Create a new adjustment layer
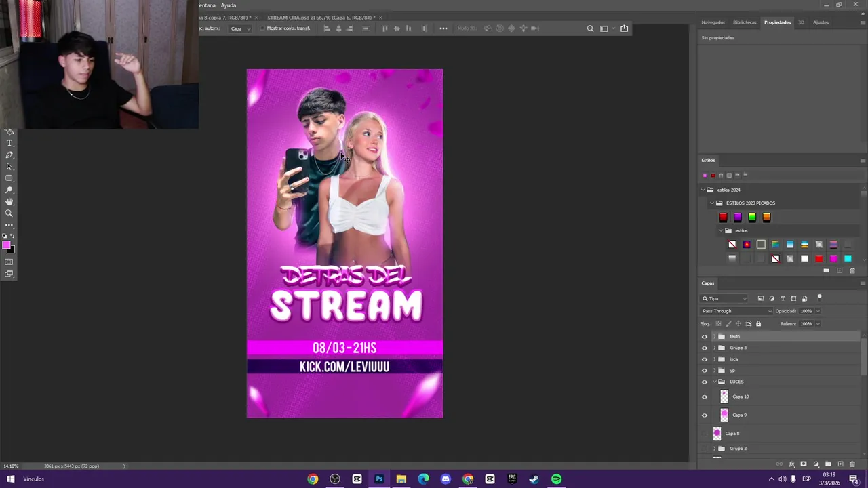This screenshot has width=868, height=488. (x=816, y=464)
